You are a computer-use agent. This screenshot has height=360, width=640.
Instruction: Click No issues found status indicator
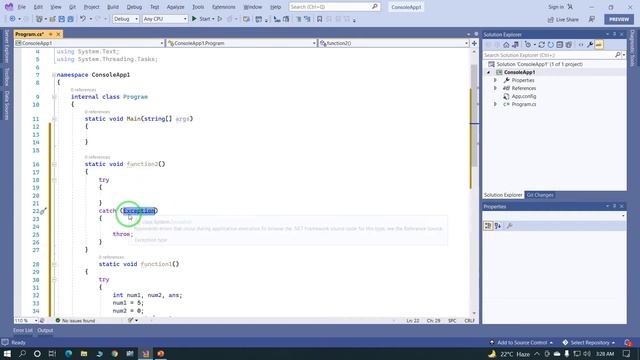click(75, 321)
